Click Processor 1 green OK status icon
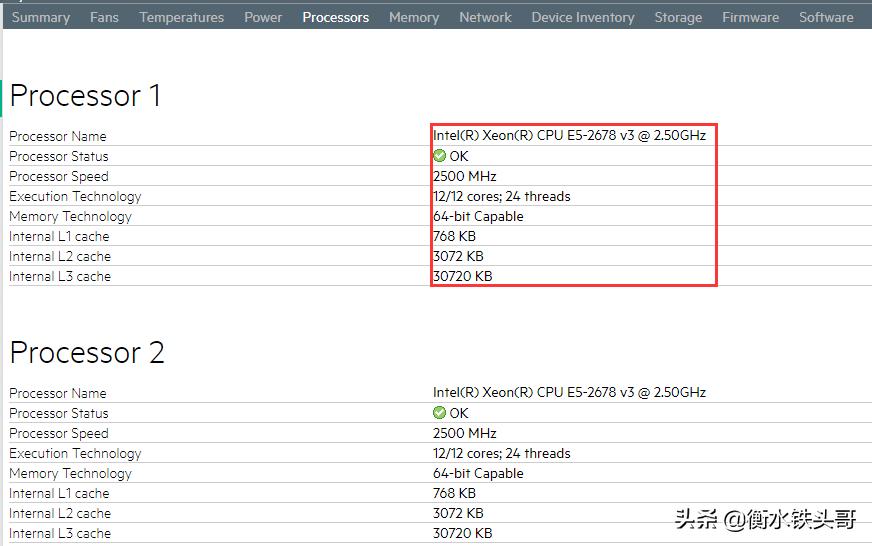 [x=439, y=156]
